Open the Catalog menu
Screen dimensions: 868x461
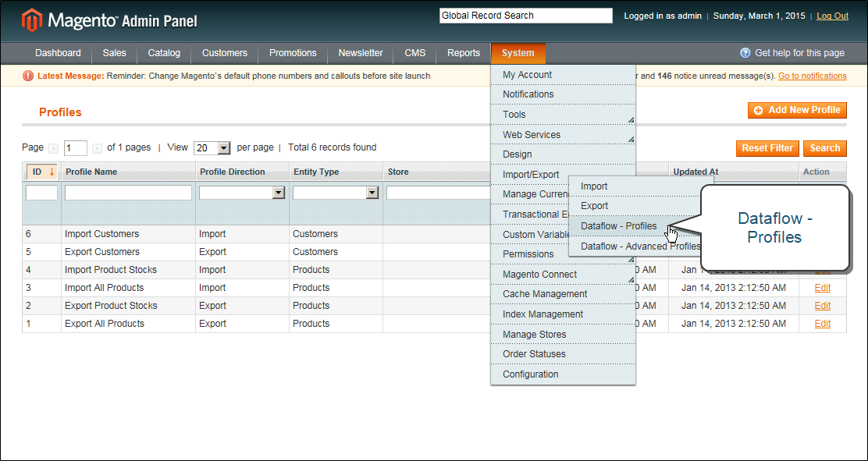click(164, 53)
